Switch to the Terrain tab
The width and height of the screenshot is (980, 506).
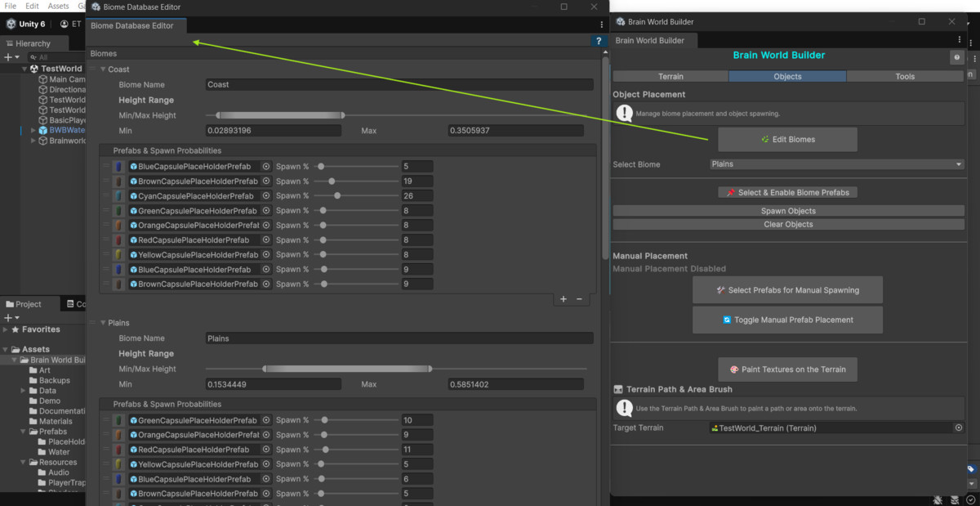coord(670,76)
